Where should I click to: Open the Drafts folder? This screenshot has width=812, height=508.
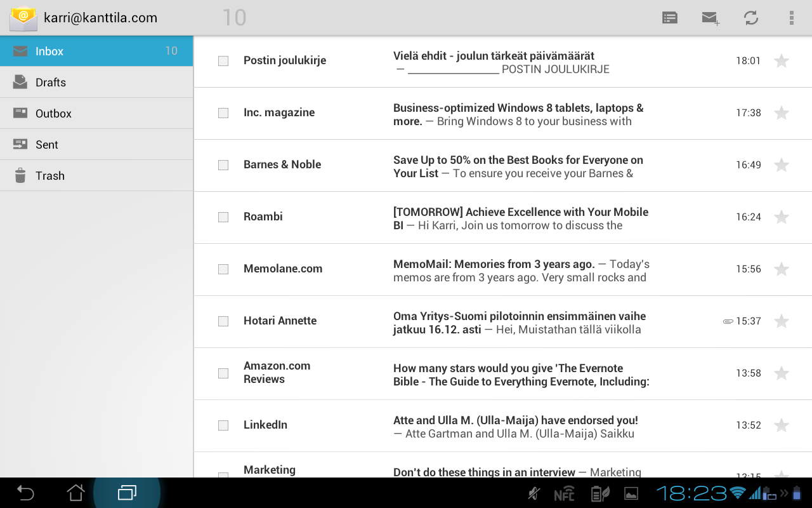(96, 83)
